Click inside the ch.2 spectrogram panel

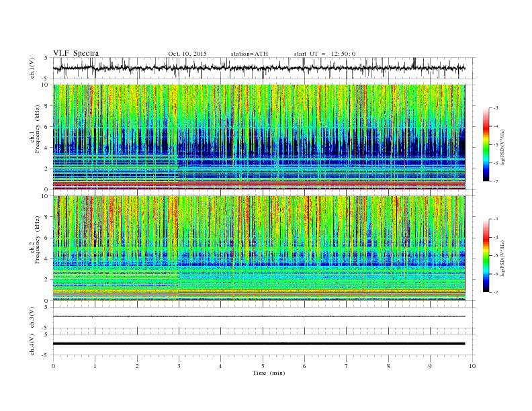pyautogui.click(x=259, y=248)
